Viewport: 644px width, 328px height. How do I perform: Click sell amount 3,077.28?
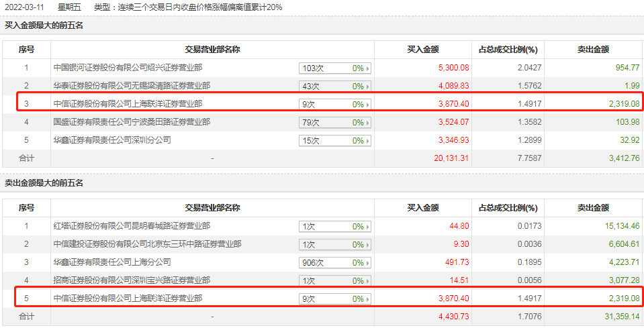(625, 280)
